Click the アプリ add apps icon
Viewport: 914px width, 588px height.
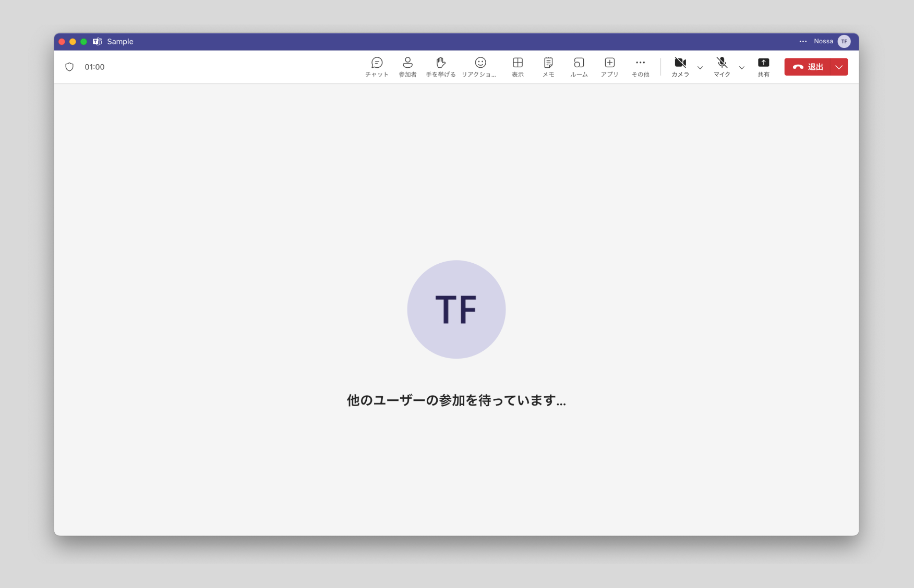click(x=609, y=67)
